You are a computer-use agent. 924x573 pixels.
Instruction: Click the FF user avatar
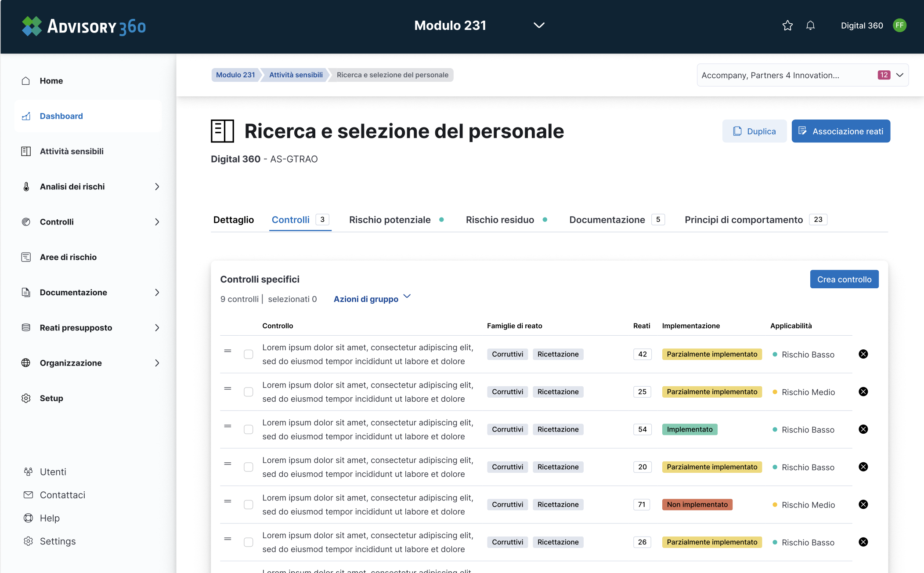coord(899,25)
